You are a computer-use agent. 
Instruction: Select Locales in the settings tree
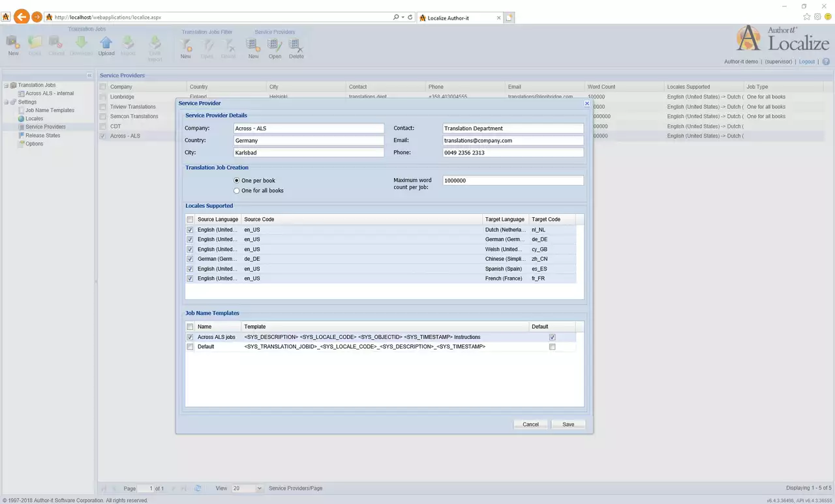(34, 119)
